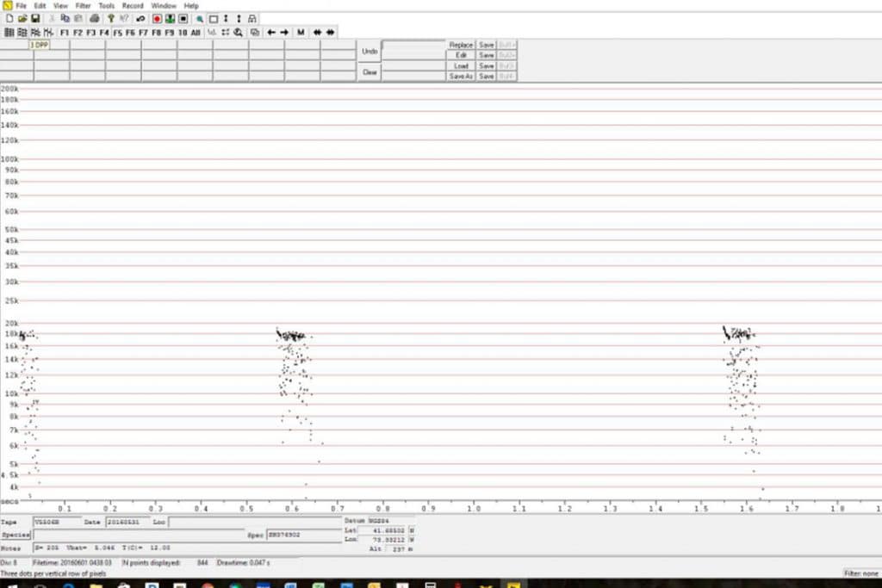Click the F9 toolbar button
The image size is (882, 588).
[170, 33]
